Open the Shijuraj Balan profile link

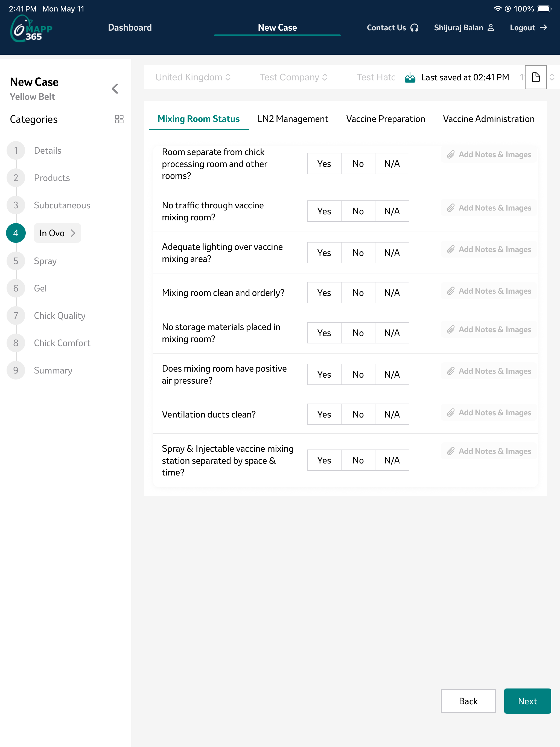[x=464, y=28]
